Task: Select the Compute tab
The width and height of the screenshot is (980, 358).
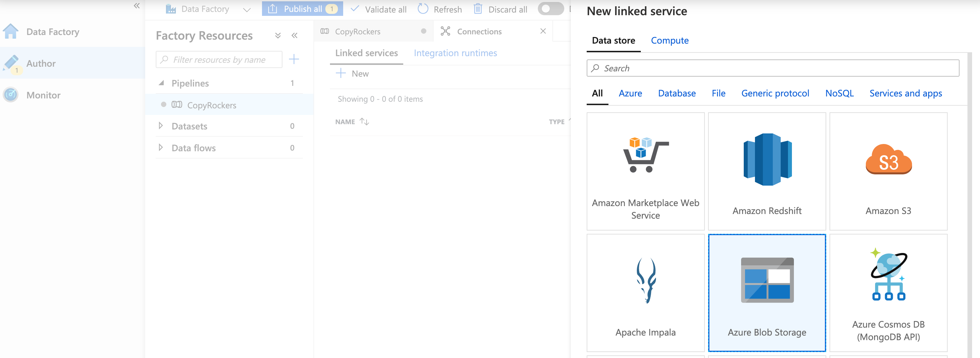Action: point(670,40)
